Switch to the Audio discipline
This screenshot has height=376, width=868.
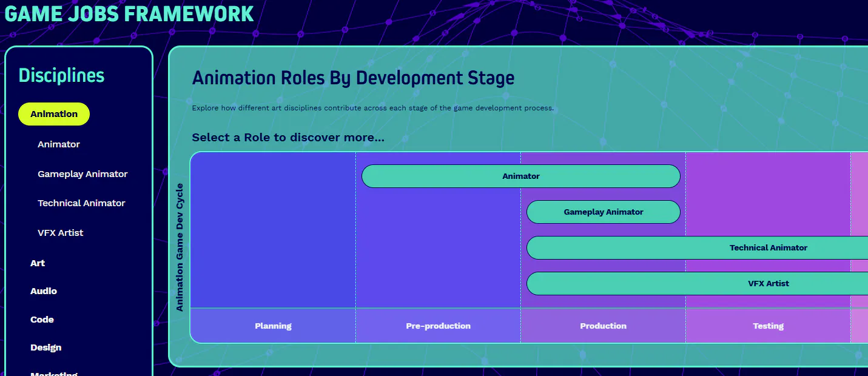click(x=44, y=291)
